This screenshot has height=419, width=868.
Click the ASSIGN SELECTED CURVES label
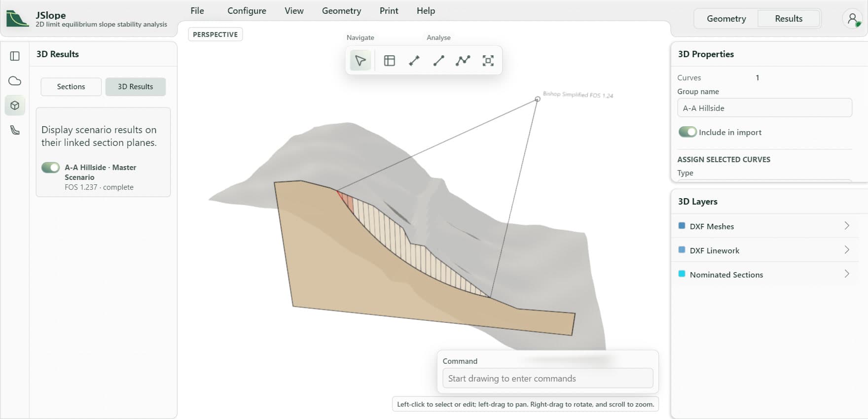[x=723, y=160]
